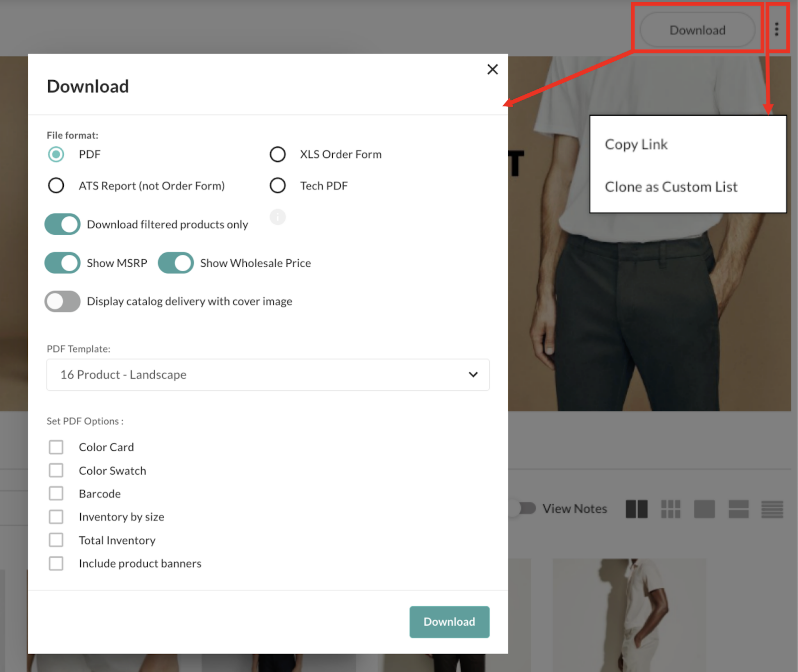Select single large tile view icon

pyautogui.click(x=704, y=509)
